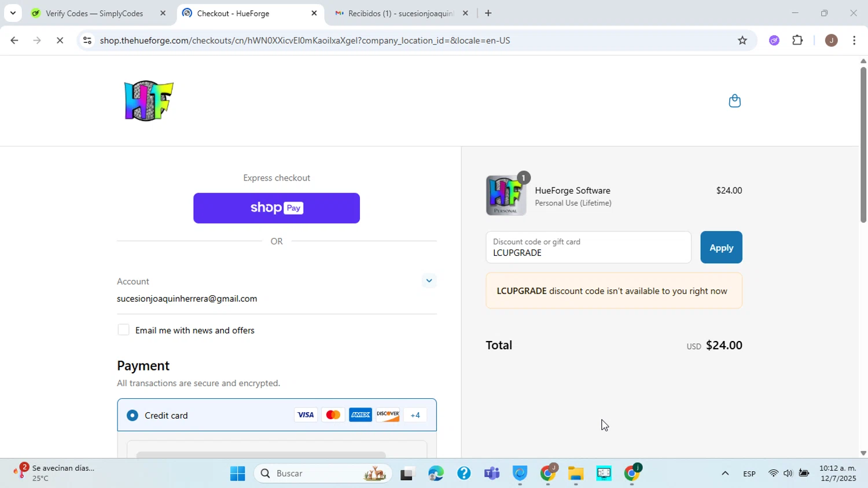Open the cart bag icon
The width and height of the screenshot is (868, 488).
pyautogui.click(x=734, y=101)
